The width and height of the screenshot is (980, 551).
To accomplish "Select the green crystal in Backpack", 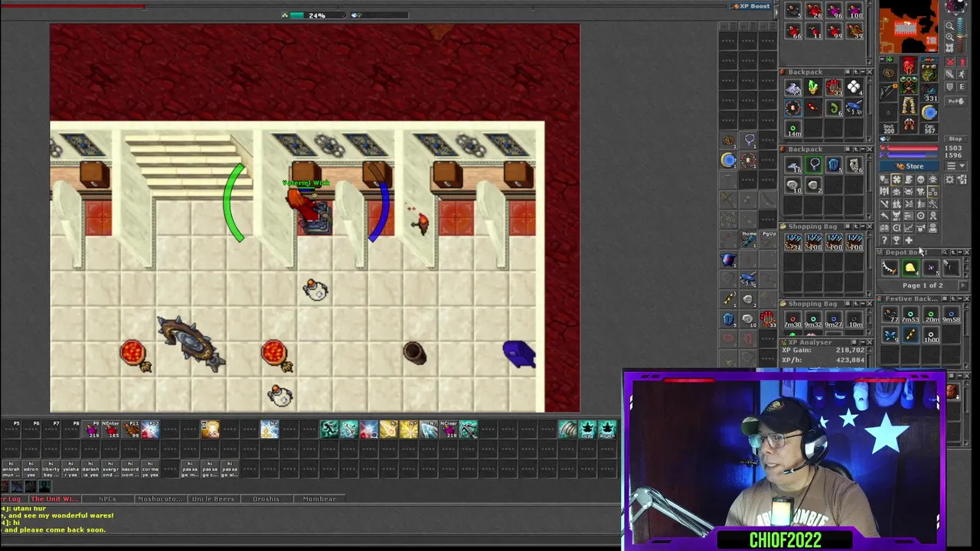I will coord(813,89).
